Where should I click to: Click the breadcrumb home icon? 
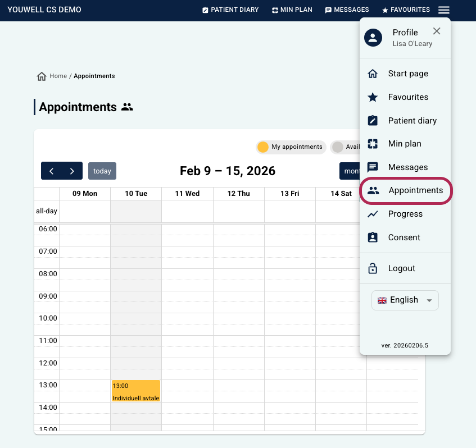pos(42,76)
